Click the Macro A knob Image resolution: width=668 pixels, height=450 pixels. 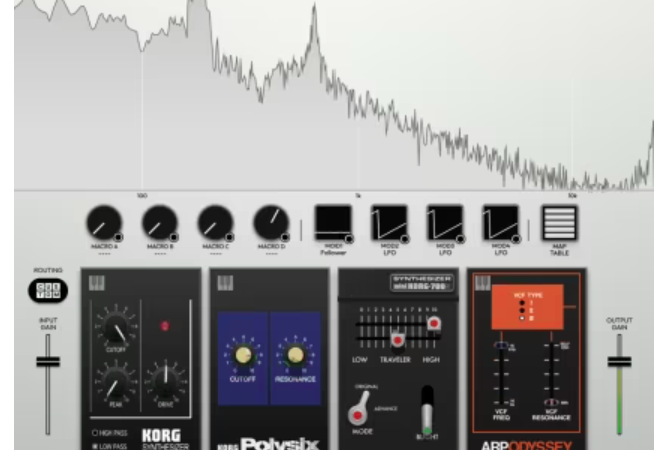pyautogui.click(x=104, y=222)
